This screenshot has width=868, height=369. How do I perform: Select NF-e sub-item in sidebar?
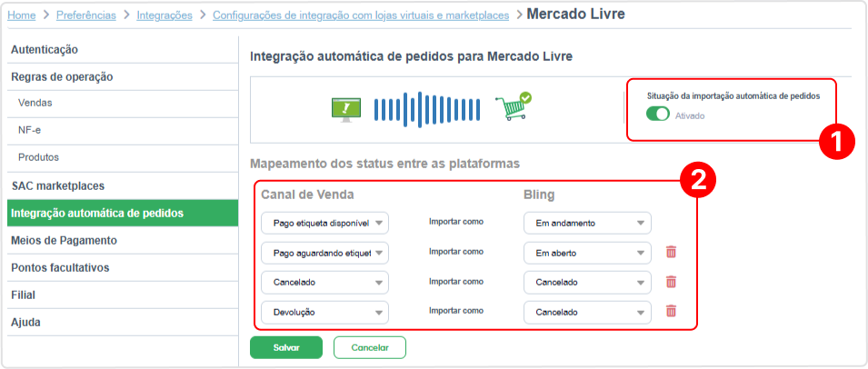click(x=123, y=131)
